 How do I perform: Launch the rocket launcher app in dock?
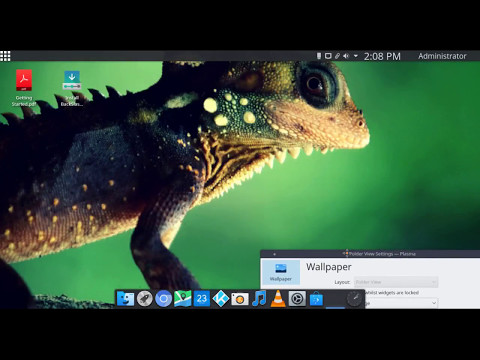(144, 298)
